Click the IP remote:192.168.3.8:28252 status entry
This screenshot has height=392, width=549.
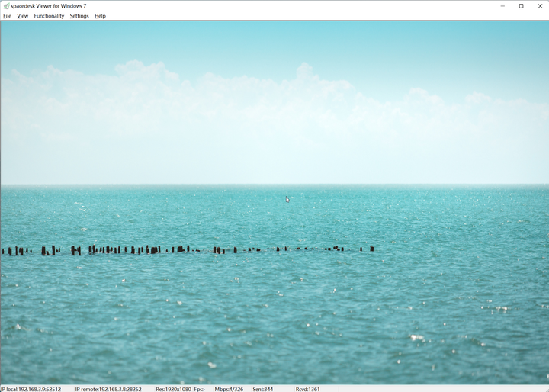coord(108,389)
